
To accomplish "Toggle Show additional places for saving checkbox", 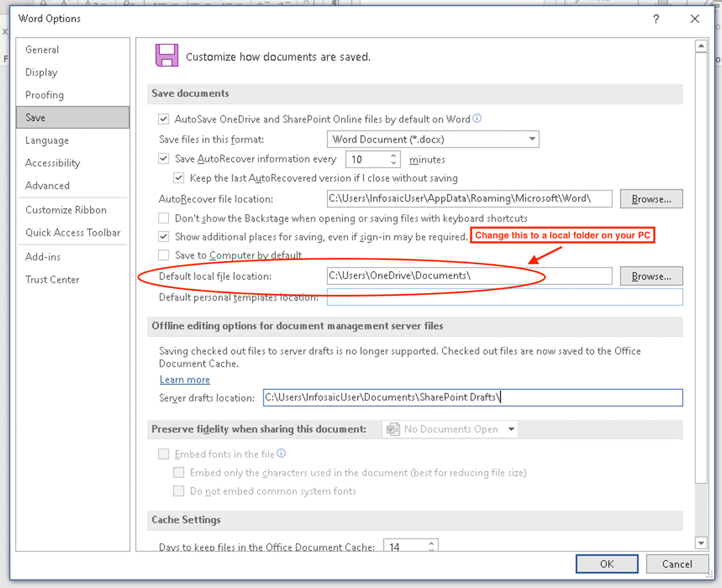I will pyautogui.click(x=163, y=236).
